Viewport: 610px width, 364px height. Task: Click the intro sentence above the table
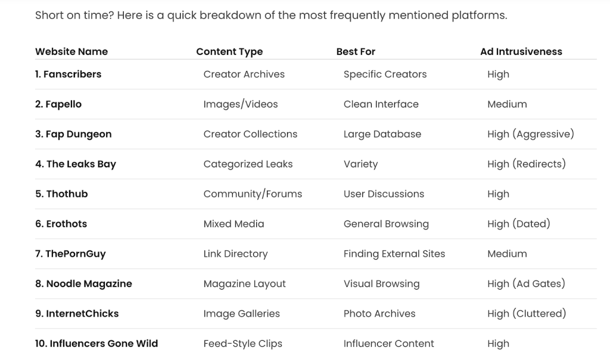tap(271, 15)
